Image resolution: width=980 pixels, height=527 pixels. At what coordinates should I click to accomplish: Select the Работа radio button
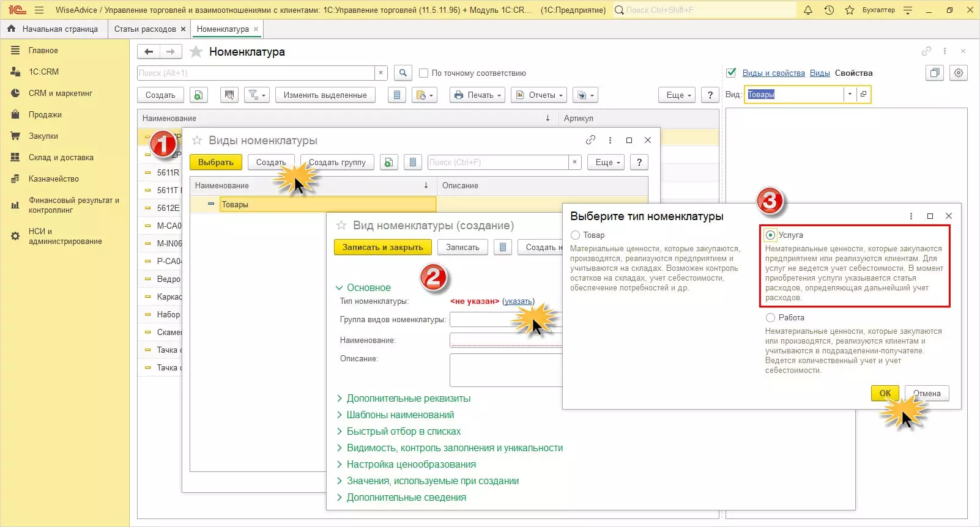[770, 317]
